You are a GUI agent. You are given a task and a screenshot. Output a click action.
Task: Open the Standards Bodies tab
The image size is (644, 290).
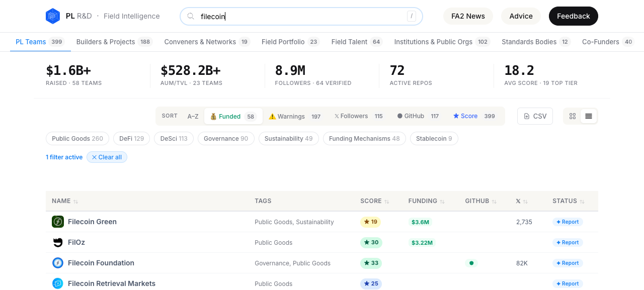click(x=536, y=42)
